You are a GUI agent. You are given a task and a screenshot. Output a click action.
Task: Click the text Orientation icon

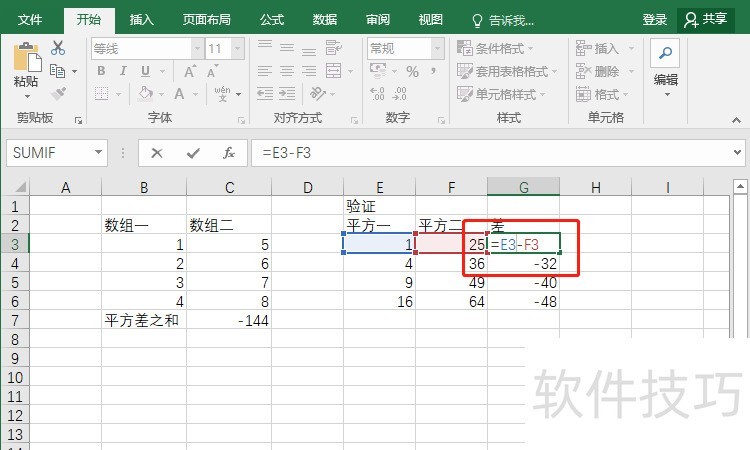click(318, 93)
